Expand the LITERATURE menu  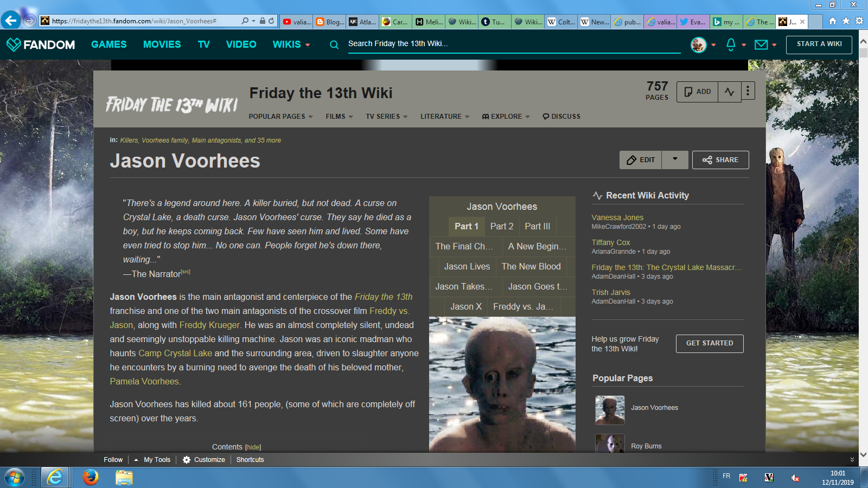[445, 117]
